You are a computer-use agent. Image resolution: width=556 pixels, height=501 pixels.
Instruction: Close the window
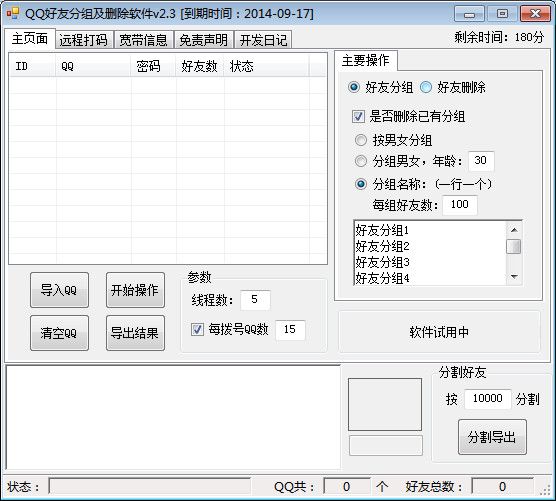(535, 14)
